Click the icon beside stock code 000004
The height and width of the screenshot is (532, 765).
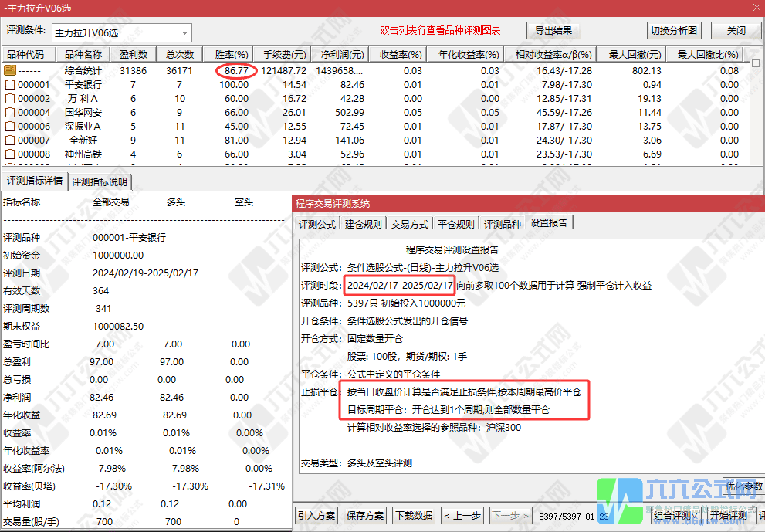pyautogui.click(x=10, y=113)
